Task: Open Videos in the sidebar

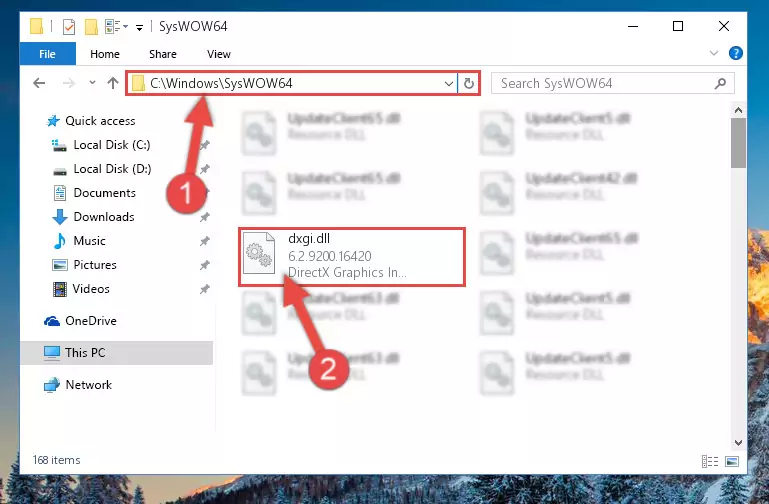Action: pos(91,289)
